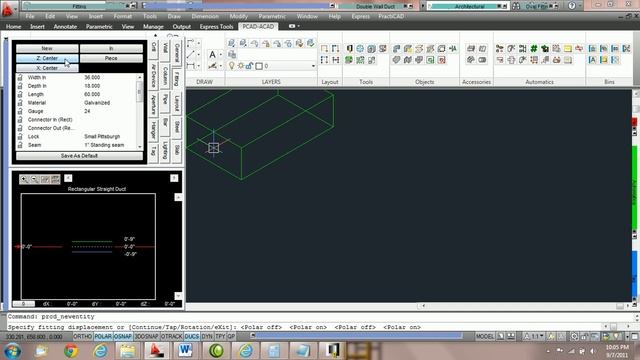Click the dX value field

(x=72, y=304)
